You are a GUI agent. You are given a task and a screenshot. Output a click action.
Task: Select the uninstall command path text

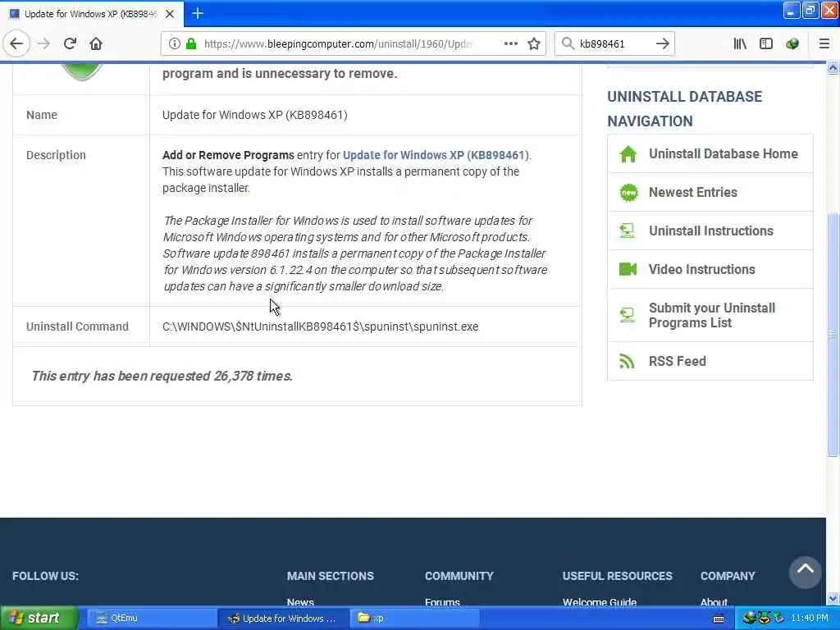[x=321, y=326]
